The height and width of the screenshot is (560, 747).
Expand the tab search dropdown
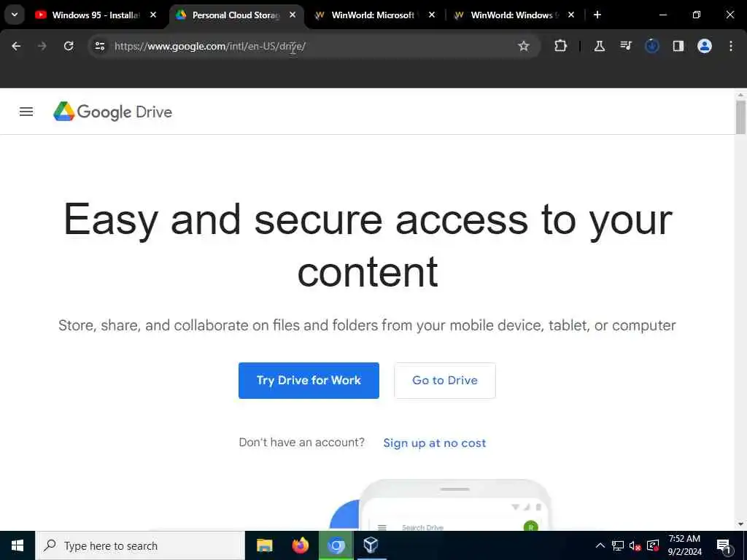pos(15,15)
